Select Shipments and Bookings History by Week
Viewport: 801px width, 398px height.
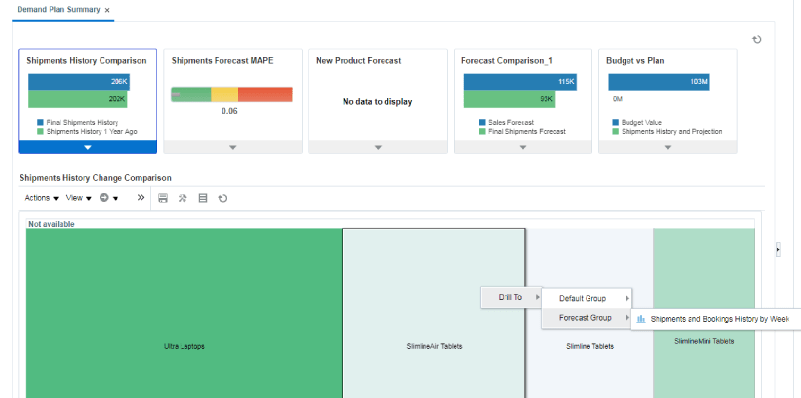715,319
